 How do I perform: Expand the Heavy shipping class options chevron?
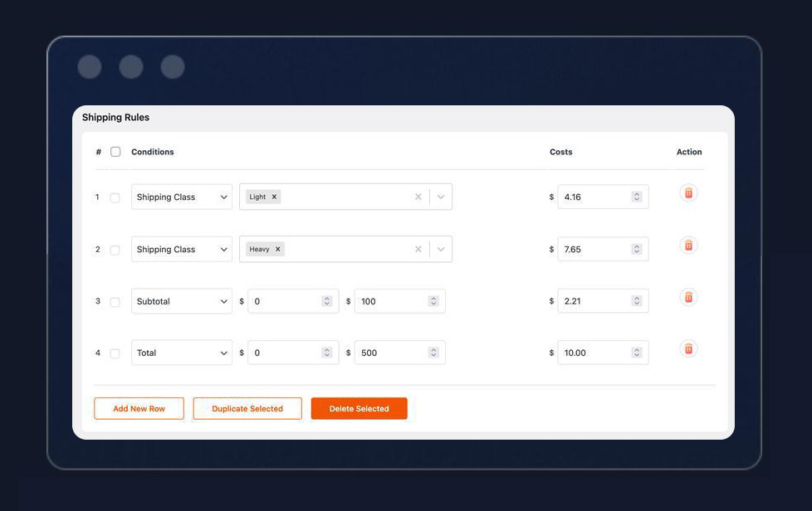point(441,249)
